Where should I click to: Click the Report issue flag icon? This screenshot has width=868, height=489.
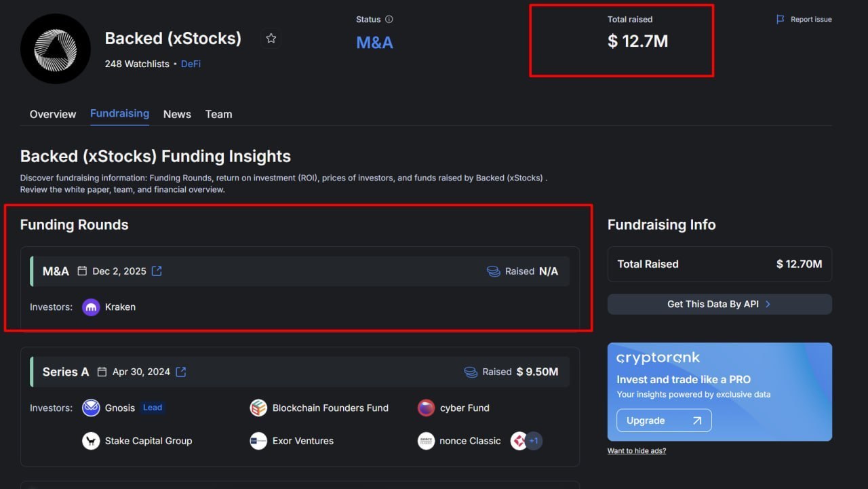click(780, 20)
